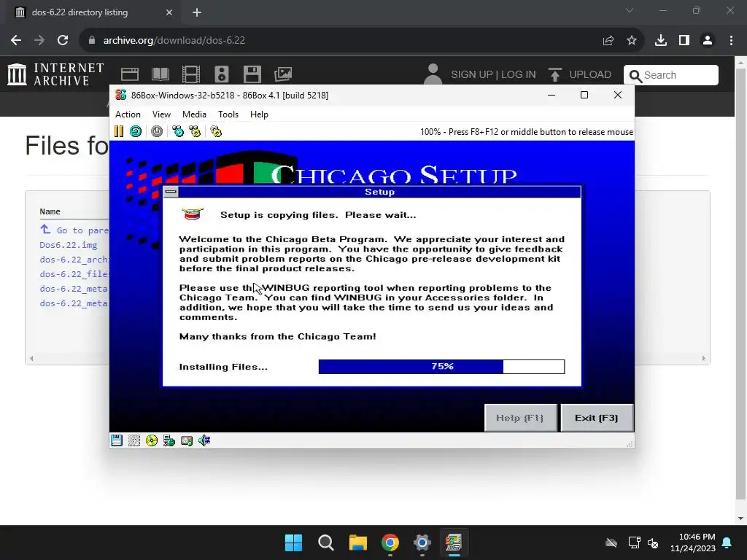
Task: Open the View menu in 86Box
Action: click(161, 114)
